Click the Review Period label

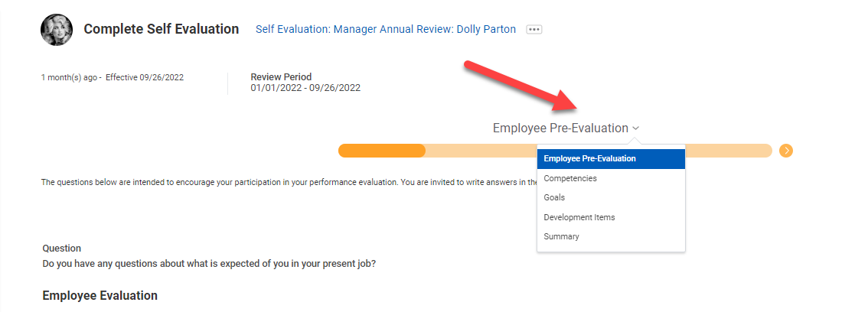pos(281,77)
